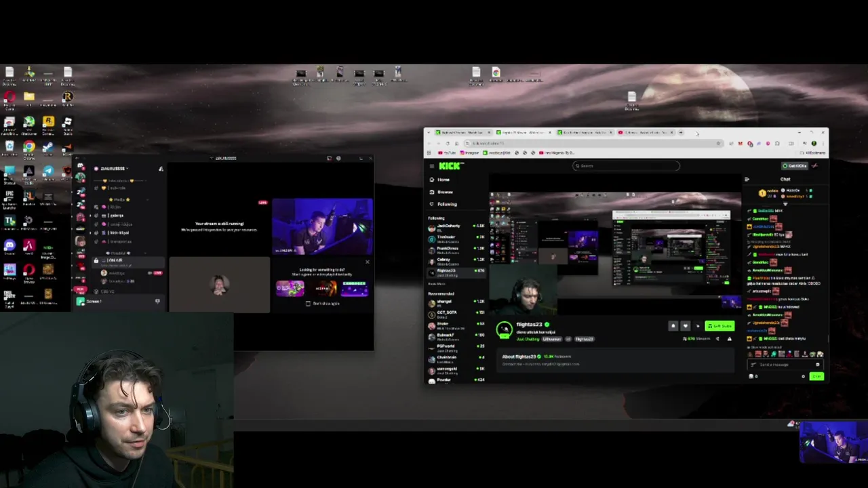Image resolution: width=868 pixels, height=488 pixels.
Task: Expand Show More under Following channels
Action: [436, 283]
